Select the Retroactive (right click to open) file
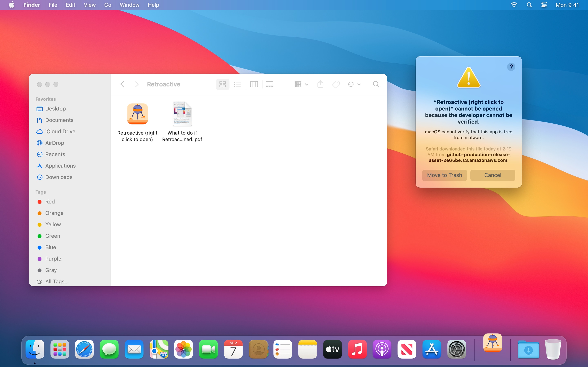 [x=137, y=114]
